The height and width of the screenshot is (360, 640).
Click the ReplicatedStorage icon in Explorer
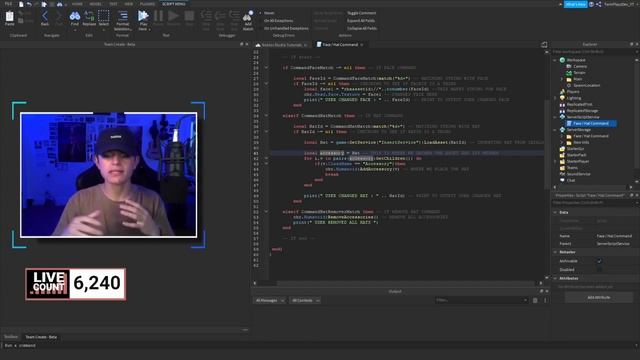[562, 111]
